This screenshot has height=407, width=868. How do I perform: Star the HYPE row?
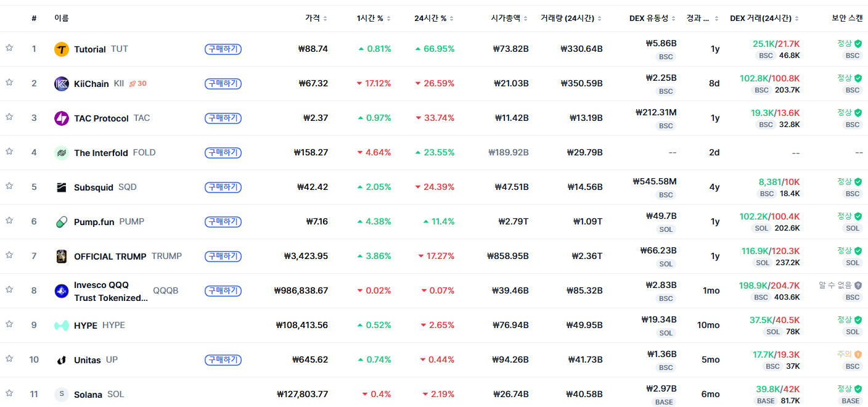[x=9, y=324]
